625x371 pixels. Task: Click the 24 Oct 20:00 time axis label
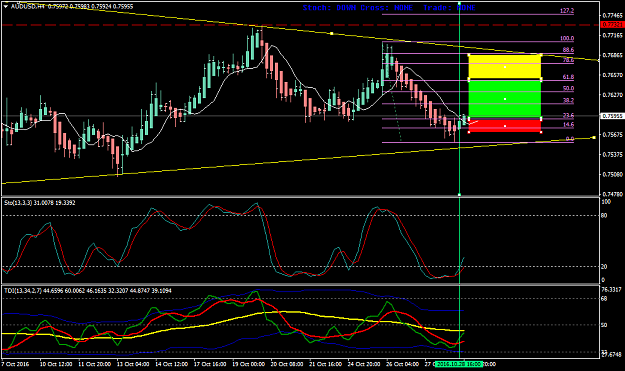pos(364,364)
